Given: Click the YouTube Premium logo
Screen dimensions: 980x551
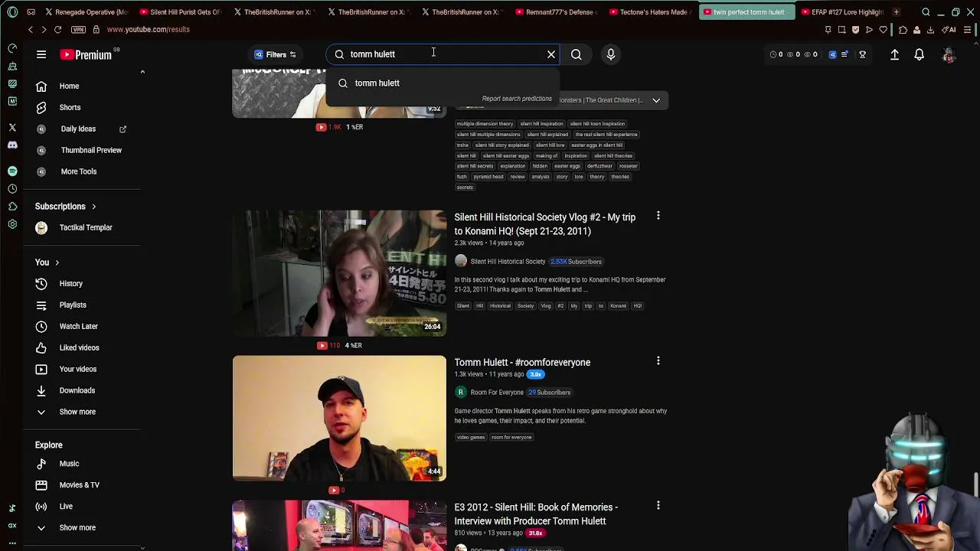Looking at the screenshot, I should [86, 54].
